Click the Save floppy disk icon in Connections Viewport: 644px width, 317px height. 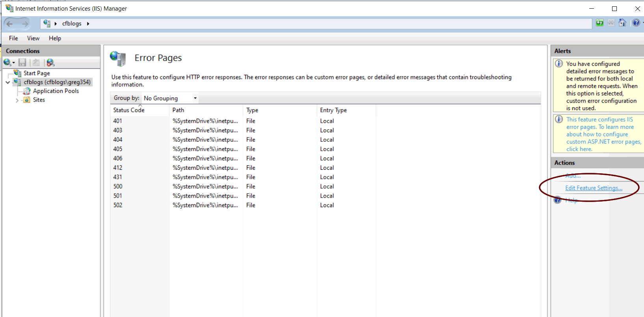(x=22, y=62)
